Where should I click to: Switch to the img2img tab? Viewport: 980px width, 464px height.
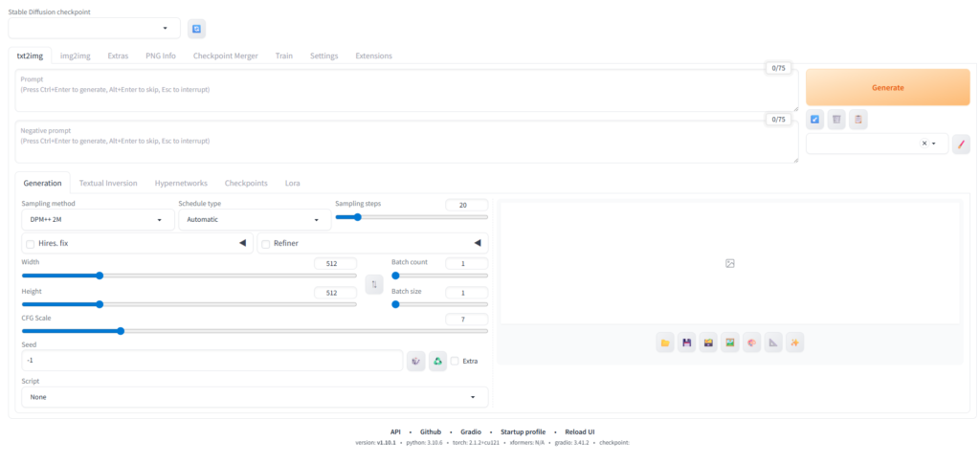(78, 55)
